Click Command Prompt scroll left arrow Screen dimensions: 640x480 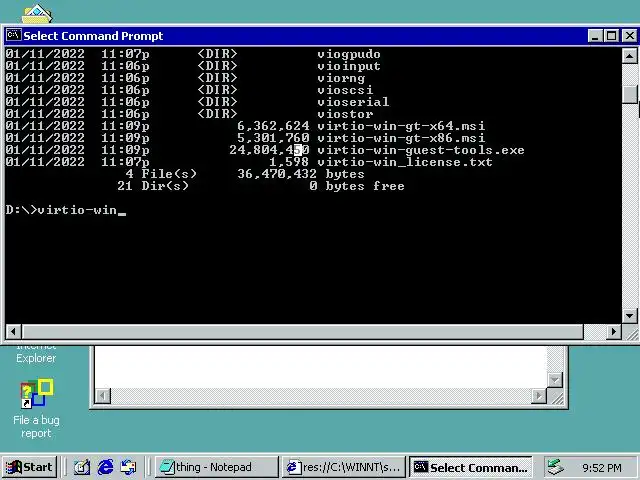click(13, 331)
